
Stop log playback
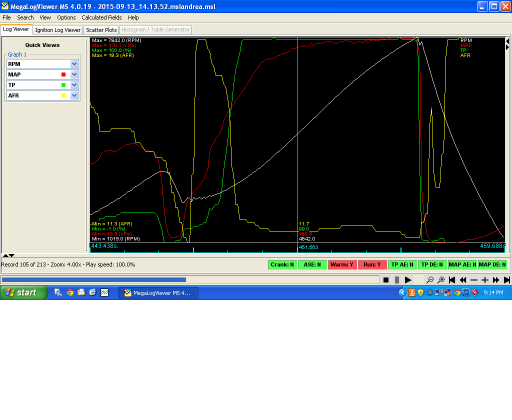click(386, 280)
